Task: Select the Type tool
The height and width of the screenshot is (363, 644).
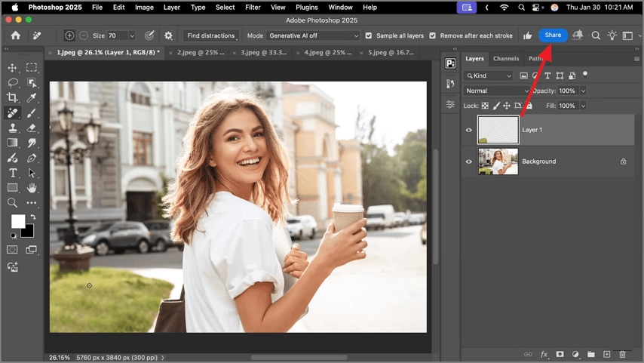Action: (12, 173)
